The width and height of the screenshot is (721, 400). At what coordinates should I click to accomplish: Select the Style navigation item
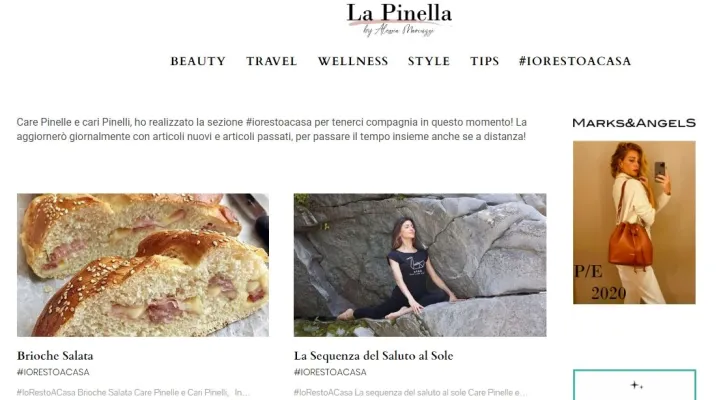429,61
